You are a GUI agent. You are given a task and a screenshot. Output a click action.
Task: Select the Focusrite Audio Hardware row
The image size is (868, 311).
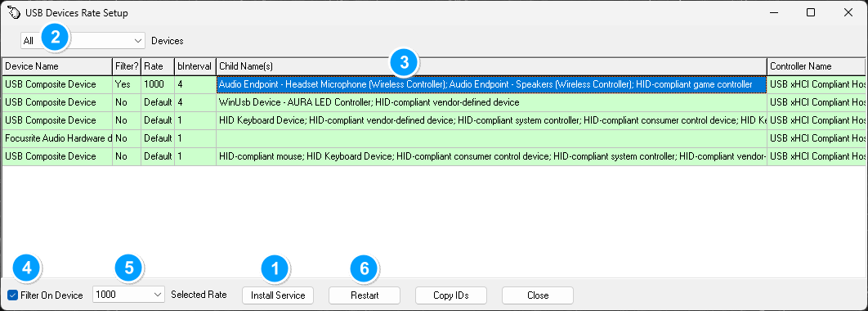pos(433,138)
